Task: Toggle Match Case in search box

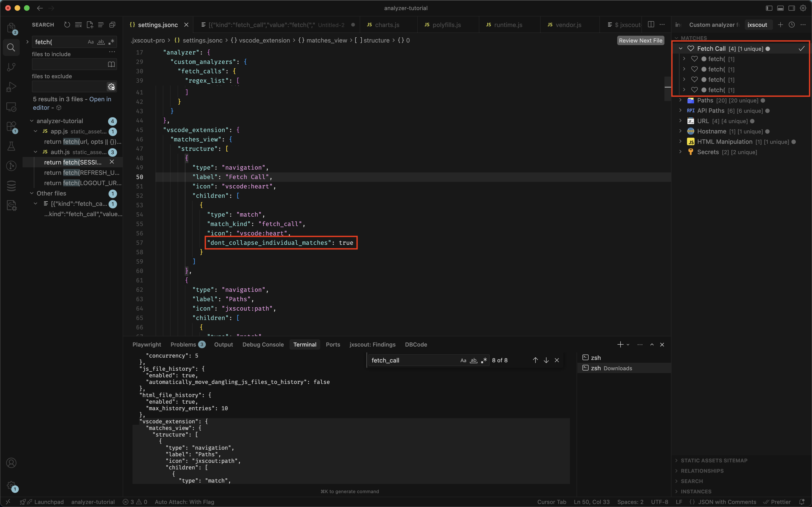Action: 90,42
